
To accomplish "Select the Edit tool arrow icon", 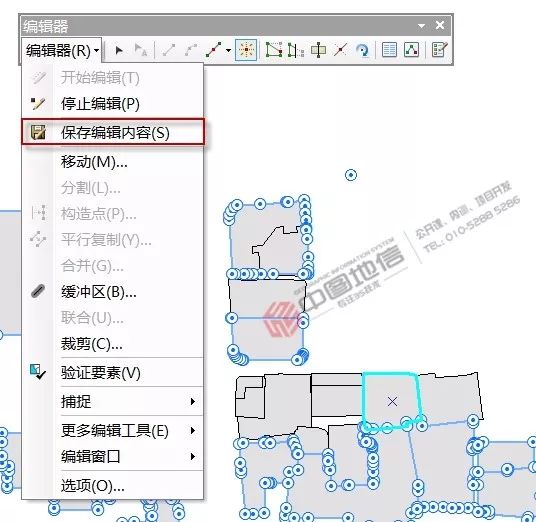I will tap(119, 51).
